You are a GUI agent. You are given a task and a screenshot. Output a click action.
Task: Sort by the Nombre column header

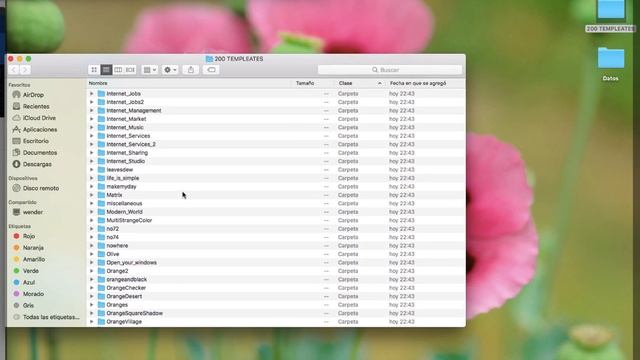189,83
